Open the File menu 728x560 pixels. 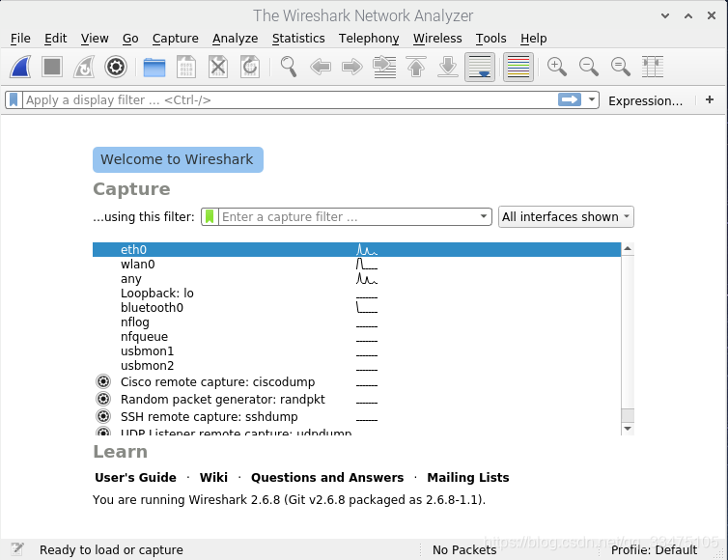point(20,38)
